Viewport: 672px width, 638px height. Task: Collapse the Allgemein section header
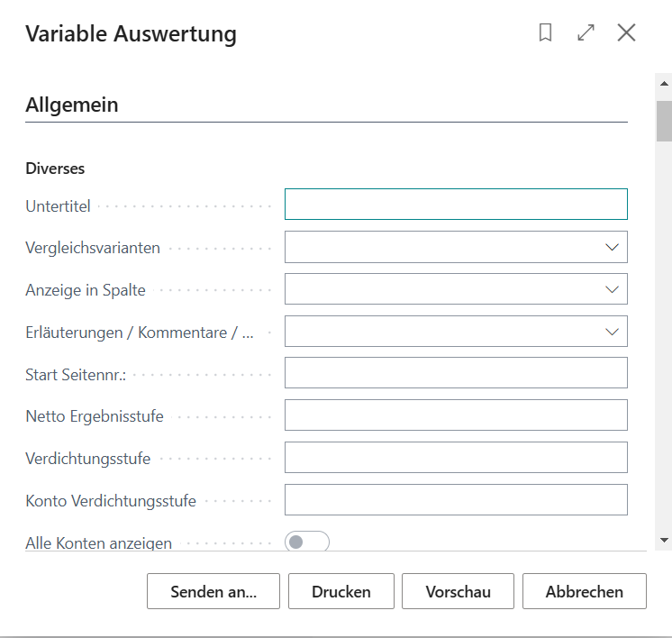[71, 105]
